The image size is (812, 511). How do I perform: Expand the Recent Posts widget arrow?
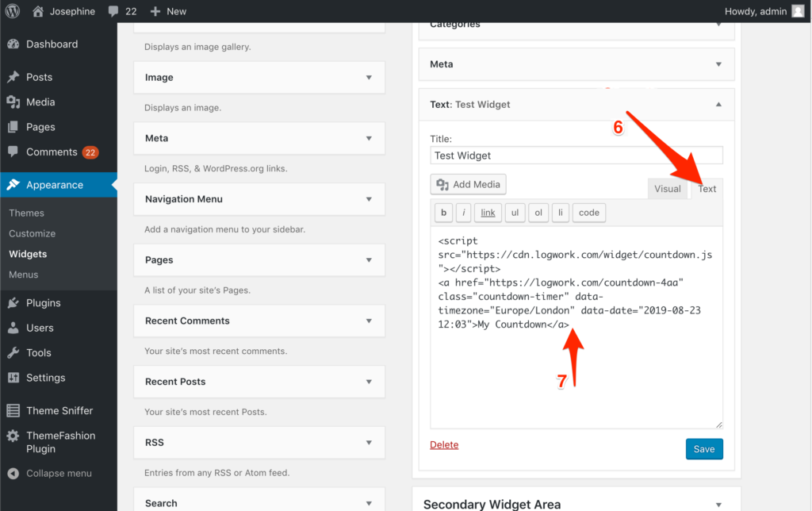coord(369,382)
